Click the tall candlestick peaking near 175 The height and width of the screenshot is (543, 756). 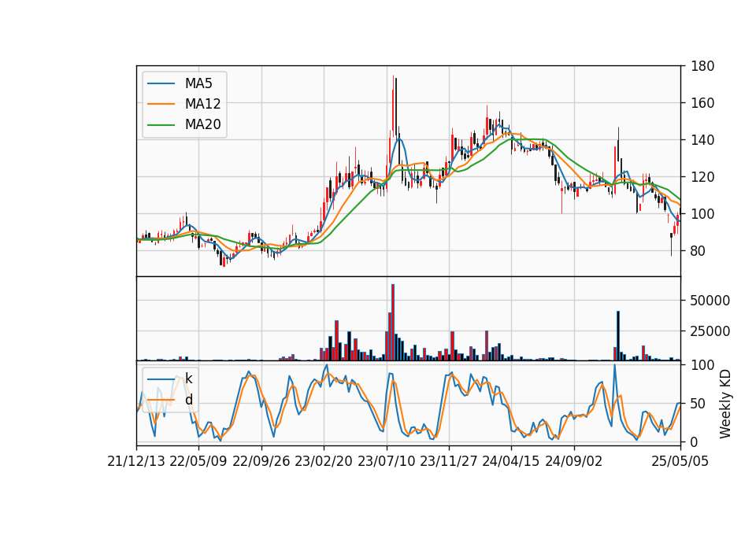pos(393,108)
